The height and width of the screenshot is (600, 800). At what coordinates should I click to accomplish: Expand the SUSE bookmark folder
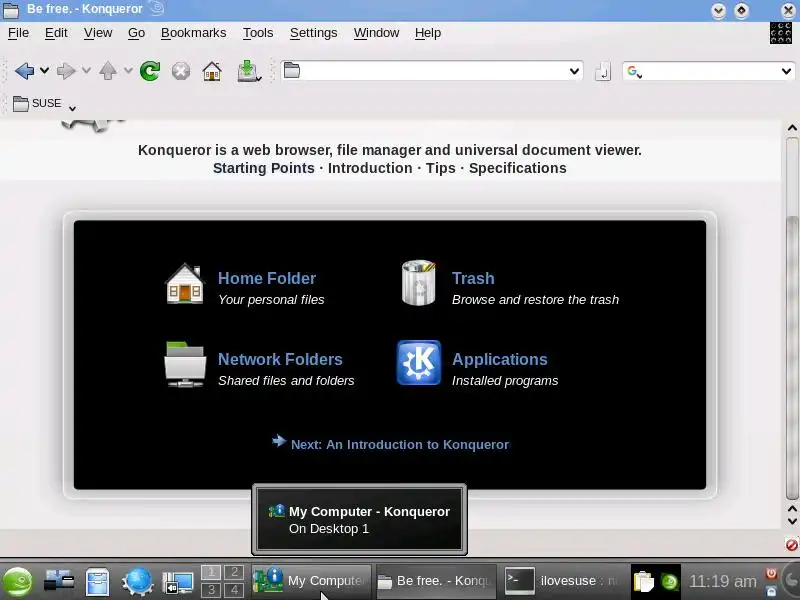[x=44, y=104]
